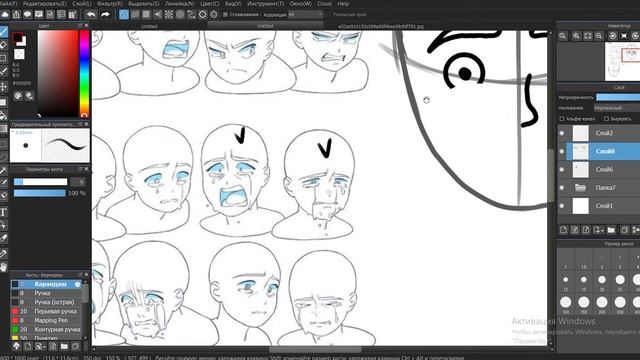Enable radial snap guide icon

169,15
